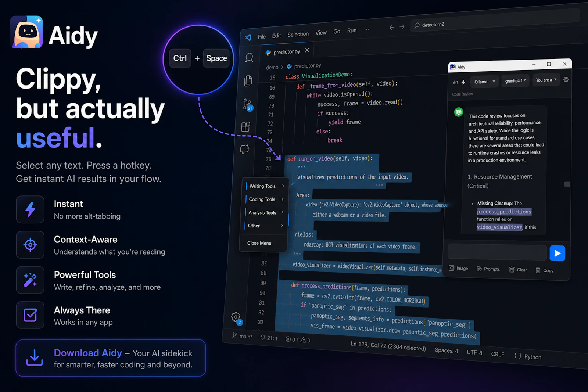Open the Go menu
This screenshot has height=392, width=588.
click(337, 32)
